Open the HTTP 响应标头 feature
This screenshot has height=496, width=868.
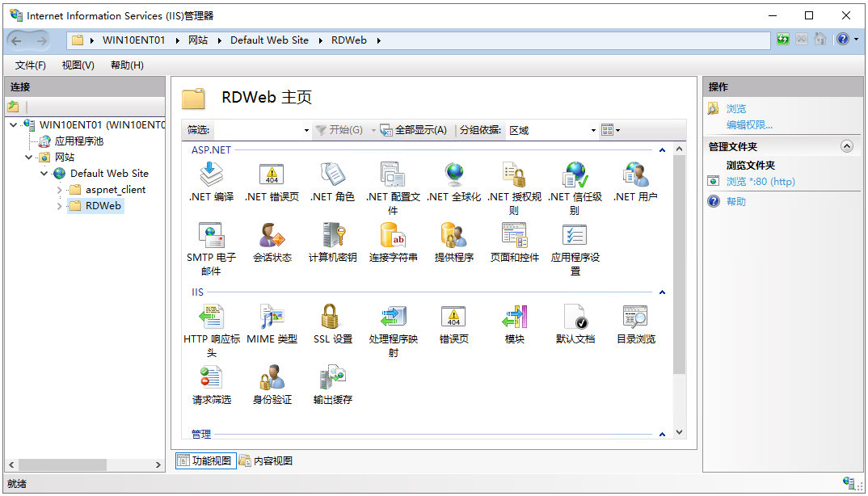point(212,330)
